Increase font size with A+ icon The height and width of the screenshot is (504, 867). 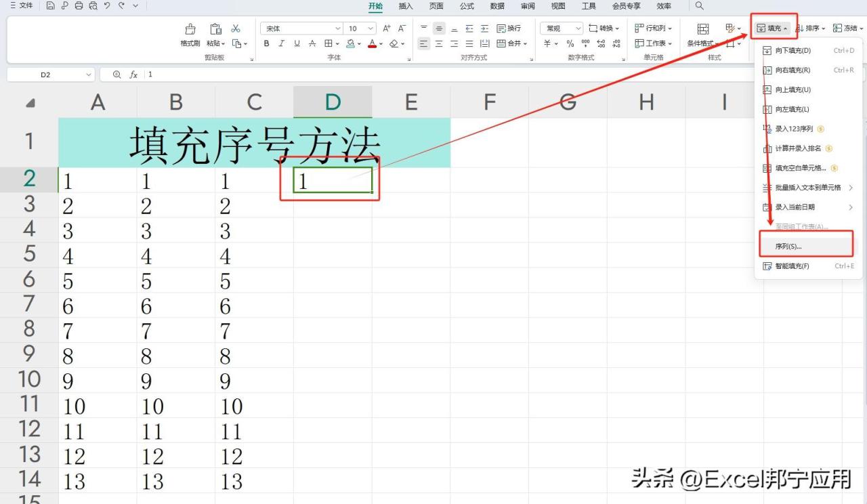click(x=387, y=28)
